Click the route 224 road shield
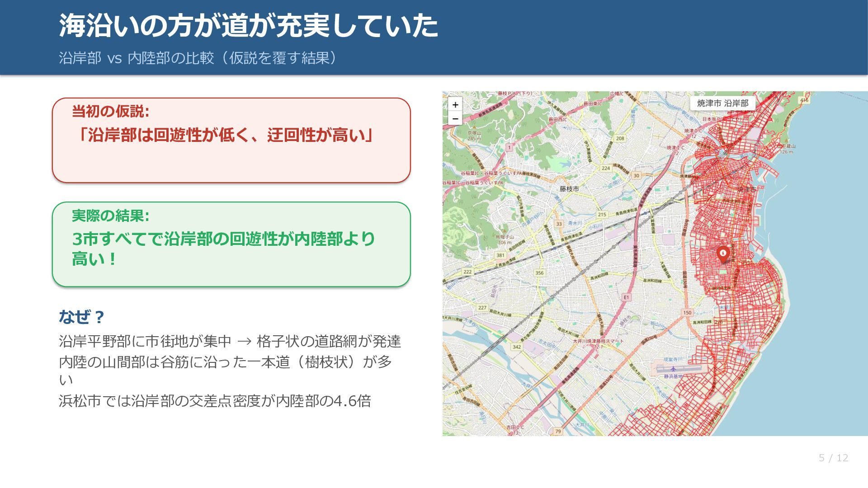 coord(606,168)
